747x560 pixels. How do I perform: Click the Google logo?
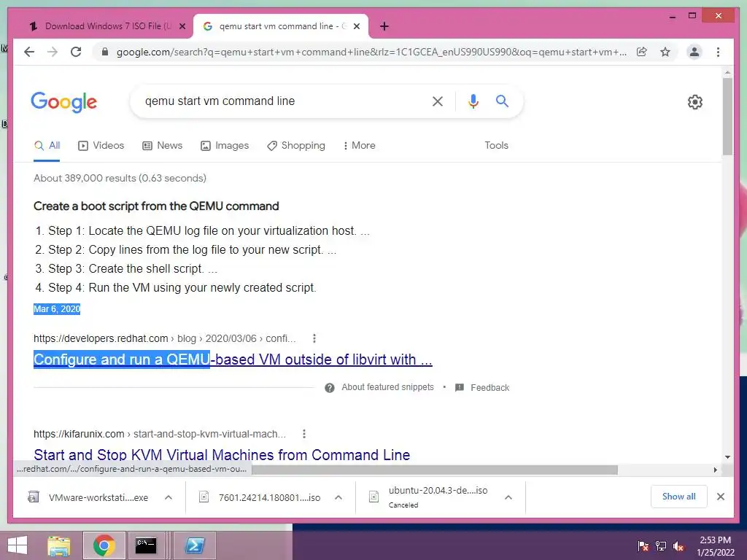(64, 102)
